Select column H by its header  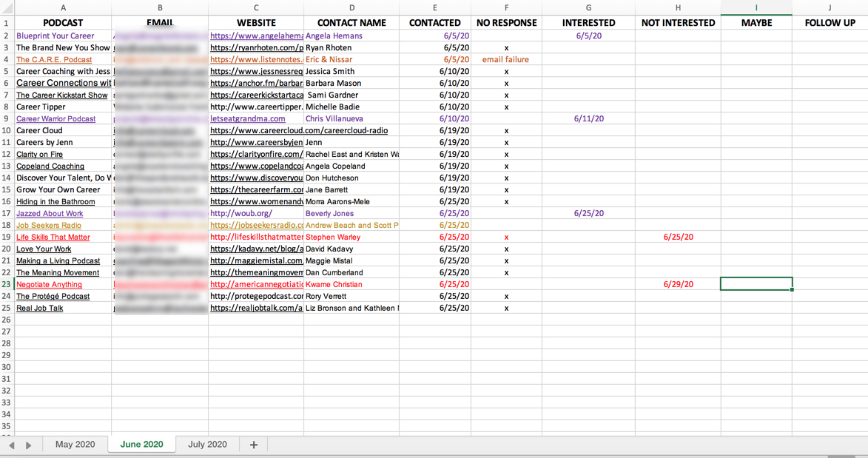[x=678, y=7]
